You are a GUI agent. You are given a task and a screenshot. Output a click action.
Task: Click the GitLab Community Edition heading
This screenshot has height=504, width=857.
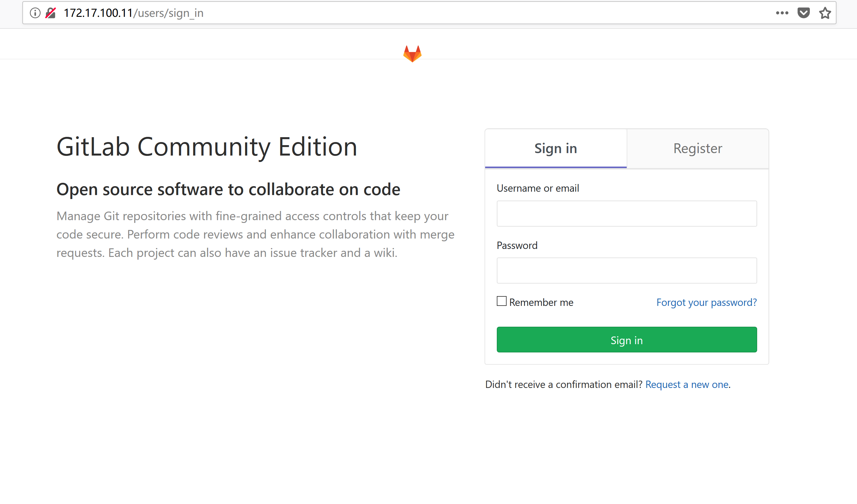[207, 147]
